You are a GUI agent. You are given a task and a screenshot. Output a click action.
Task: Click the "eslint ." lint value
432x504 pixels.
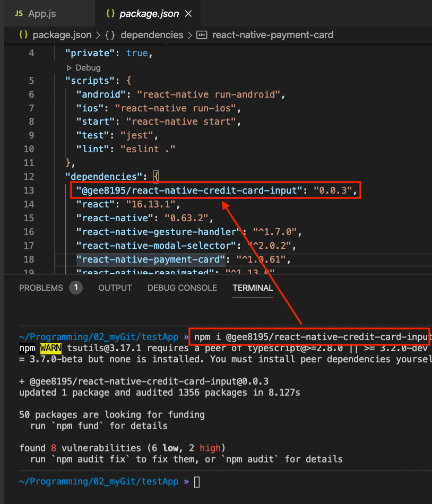coord(148,149)
